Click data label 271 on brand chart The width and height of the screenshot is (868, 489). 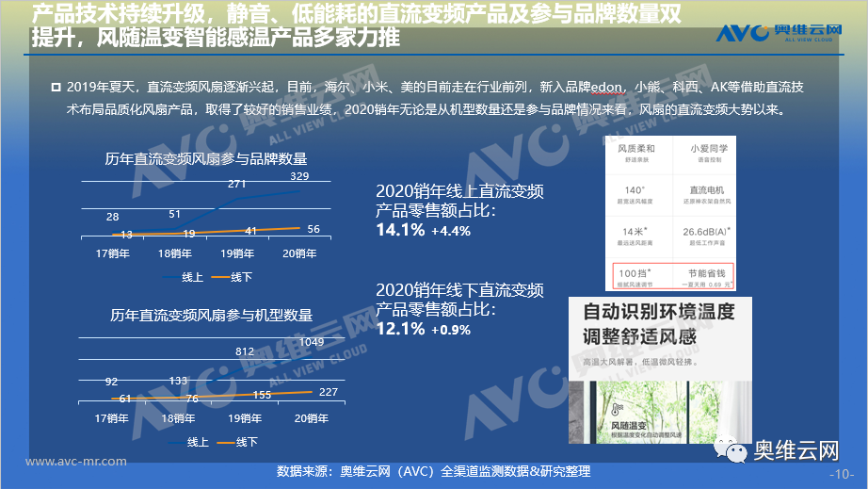237,184
